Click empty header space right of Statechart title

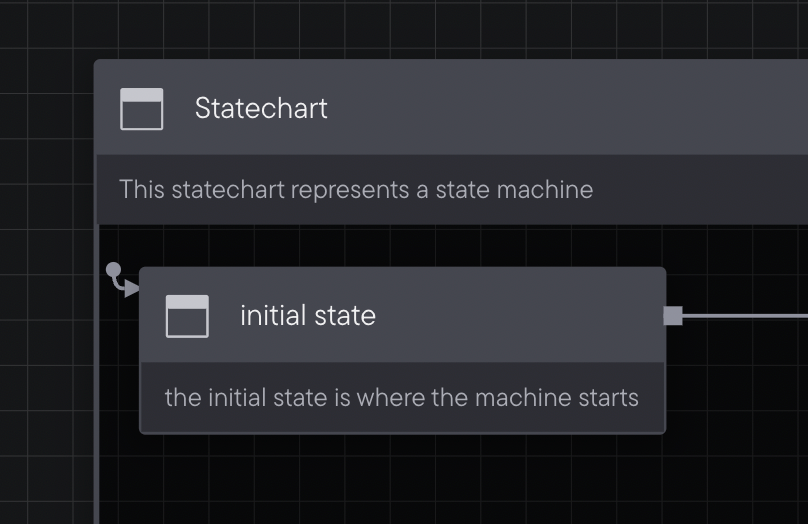click(567, 108)
